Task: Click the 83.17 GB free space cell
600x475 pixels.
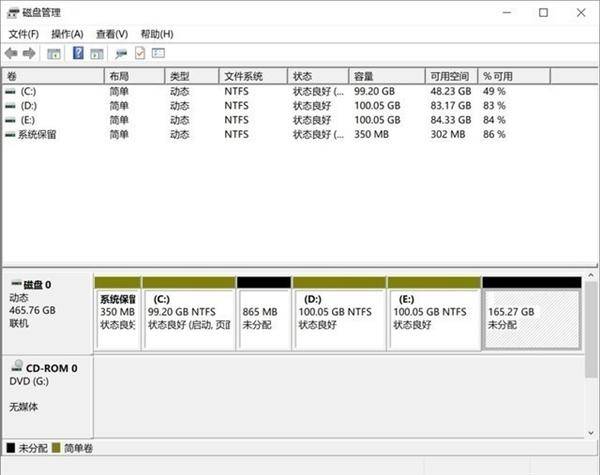Action: coord(451,106)
